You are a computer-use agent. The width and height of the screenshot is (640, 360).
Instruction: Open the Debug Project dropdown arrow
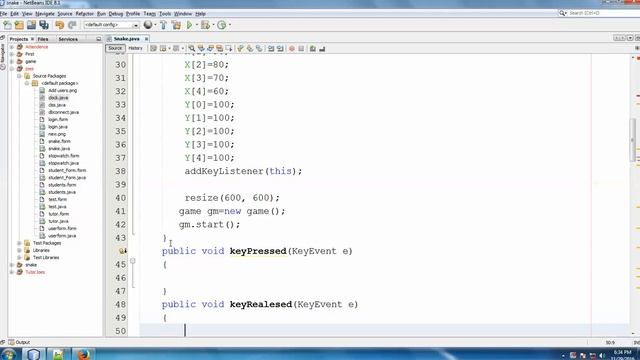click(x=213, y=25)
